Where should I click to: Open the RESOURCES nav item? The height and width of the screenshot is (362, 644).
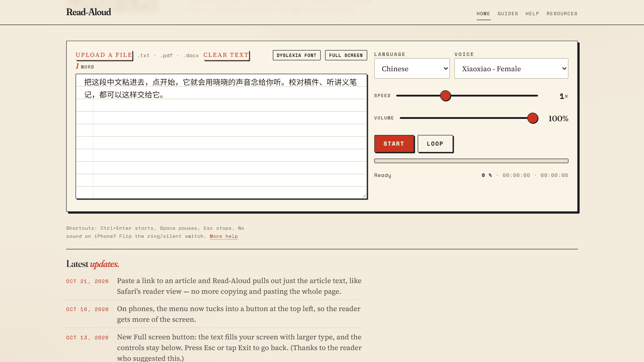coord(562,14)
